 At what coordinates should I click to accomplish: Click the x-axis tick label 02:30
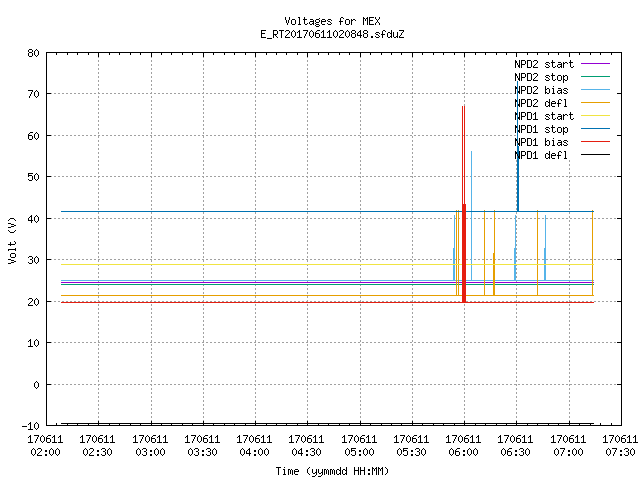click(97, 452)
